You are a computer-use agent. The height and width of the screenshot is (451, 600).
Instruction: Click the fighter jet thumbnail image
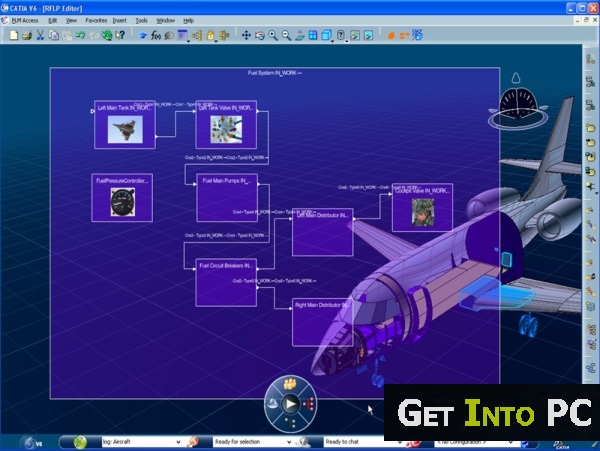pyautogui.click(x=125, y=130)
